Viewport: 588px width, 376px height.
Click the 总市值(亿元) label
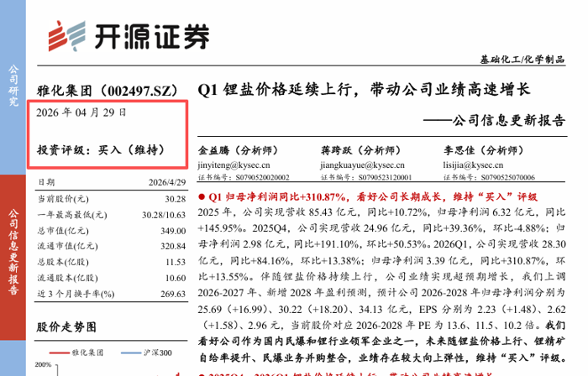coord(63,230)
